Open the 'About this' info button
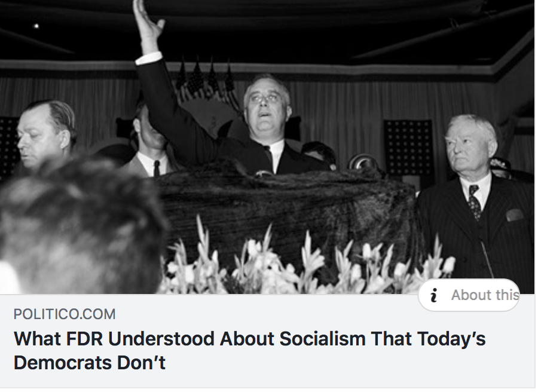 click(469, 295)
